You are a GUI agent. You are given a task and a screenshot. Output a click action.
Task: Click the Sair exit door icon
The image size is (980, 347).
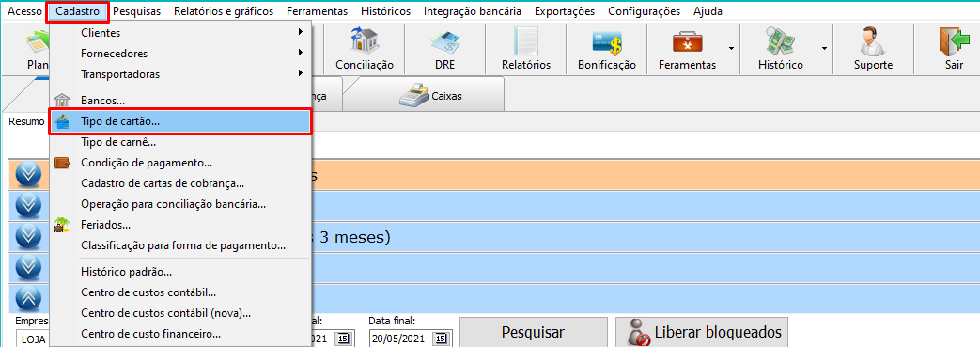[954, 42]
